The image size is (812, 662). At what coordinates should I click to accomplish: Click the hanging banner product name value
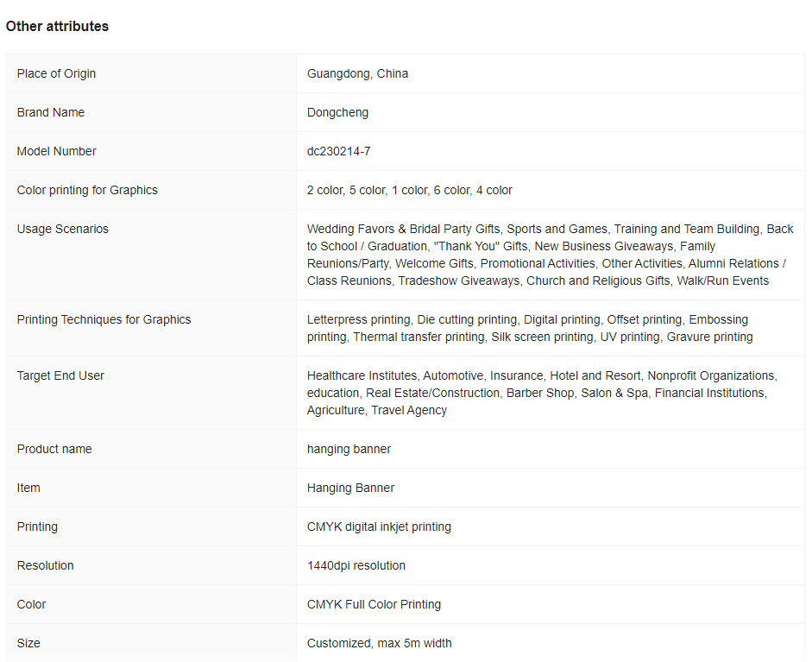click(349, 449)
